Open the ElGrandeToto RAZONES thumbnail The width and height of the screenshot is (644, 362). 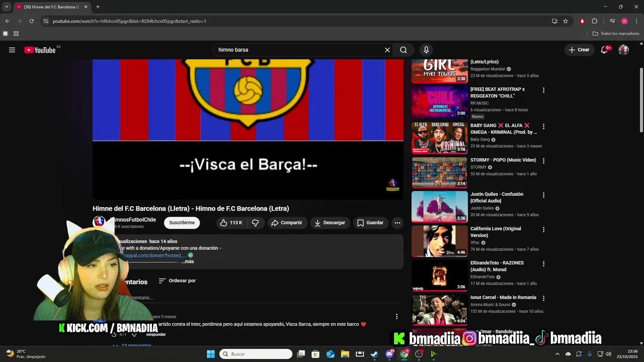[440, 276]
